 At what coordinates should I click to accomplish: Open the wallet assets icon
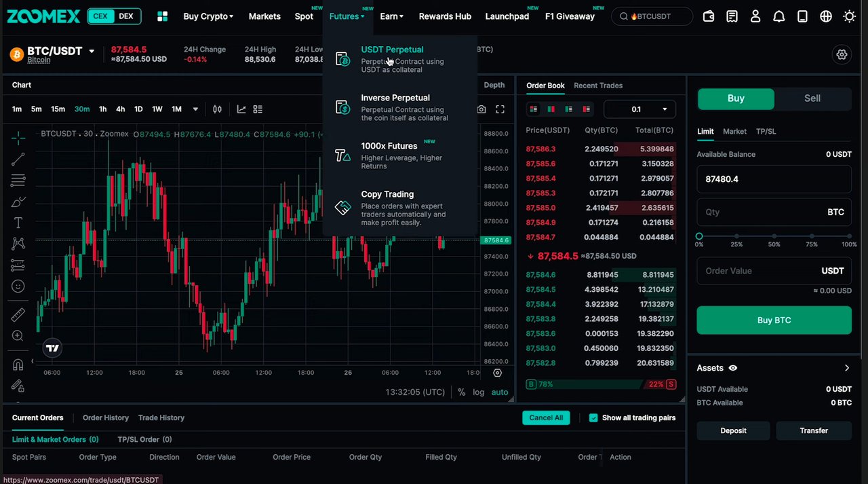(709, 16)
